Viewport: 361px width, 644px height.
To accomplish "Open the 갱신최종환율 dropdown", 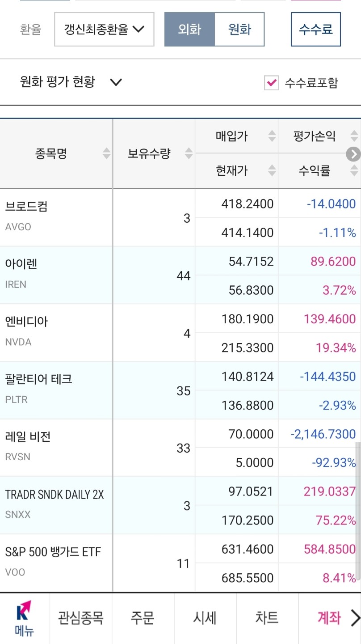I will point(104,30).
